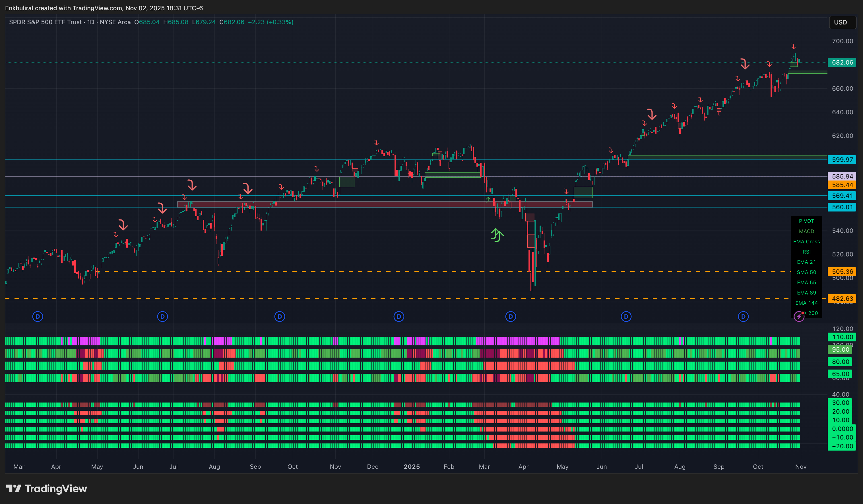The height and width of the screenshot is (504, 863).
Task: Click the orange 482.63 price level label
Action: tap(842, 299)
